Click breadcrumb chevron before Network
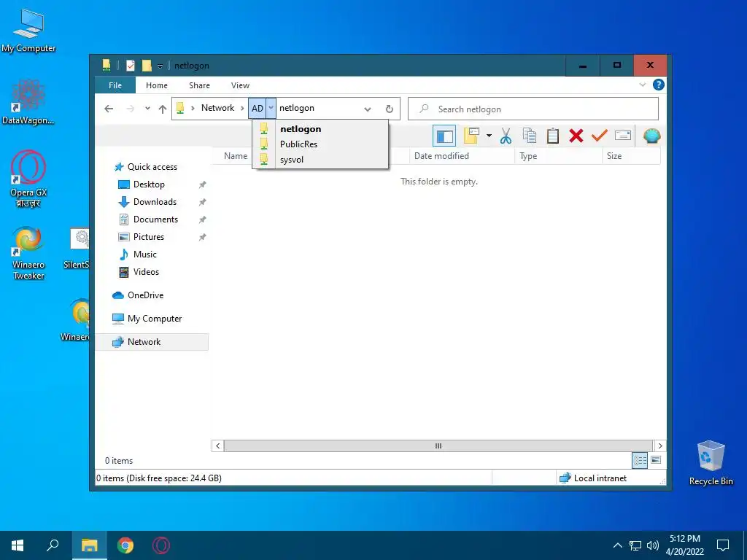The width and height of the screenshot is (747, 560). tap(193, 108)
